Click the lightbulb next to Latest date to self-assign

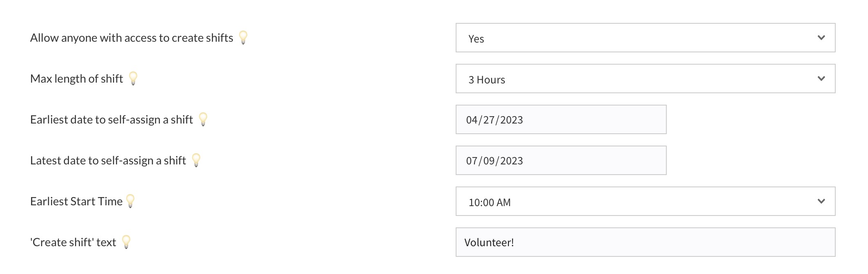point(196,160)
